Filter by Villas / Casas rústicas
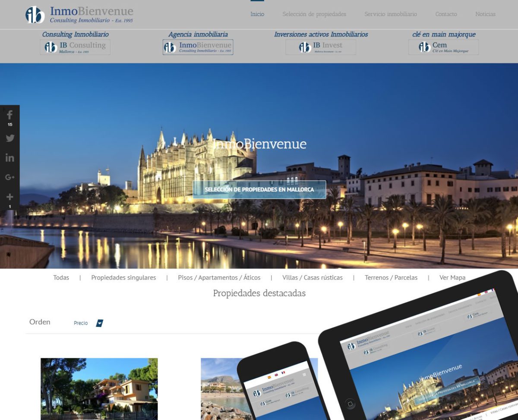Viewport: 518px width, 420px height. point(313,278)
